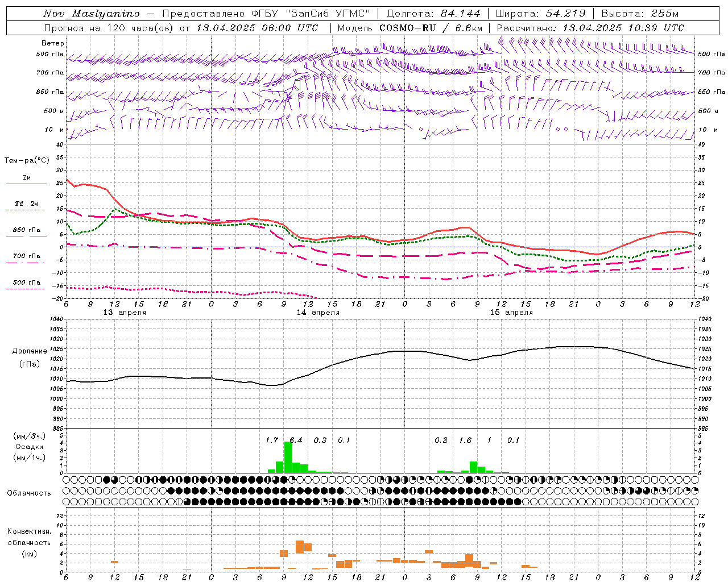Click the '14 апреля' date label

click(318, 313)
